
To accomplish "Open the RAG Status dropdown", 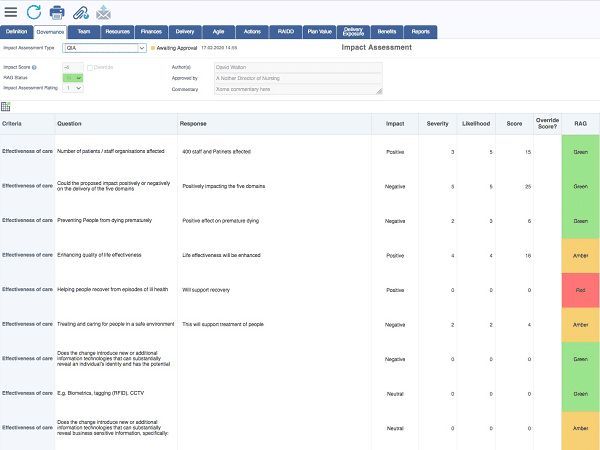I will point(73,78).
